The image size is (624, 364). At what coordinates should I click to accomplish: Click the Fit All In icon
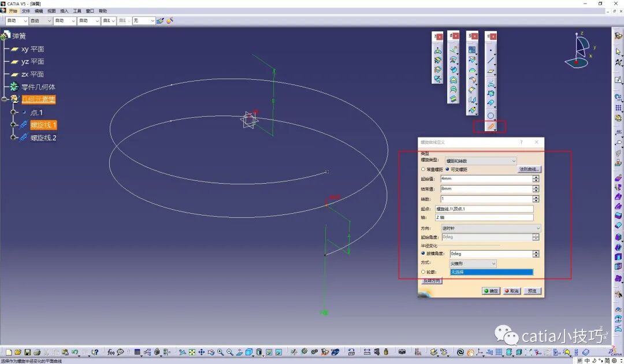pyautogui.click(x=192, y=352)
